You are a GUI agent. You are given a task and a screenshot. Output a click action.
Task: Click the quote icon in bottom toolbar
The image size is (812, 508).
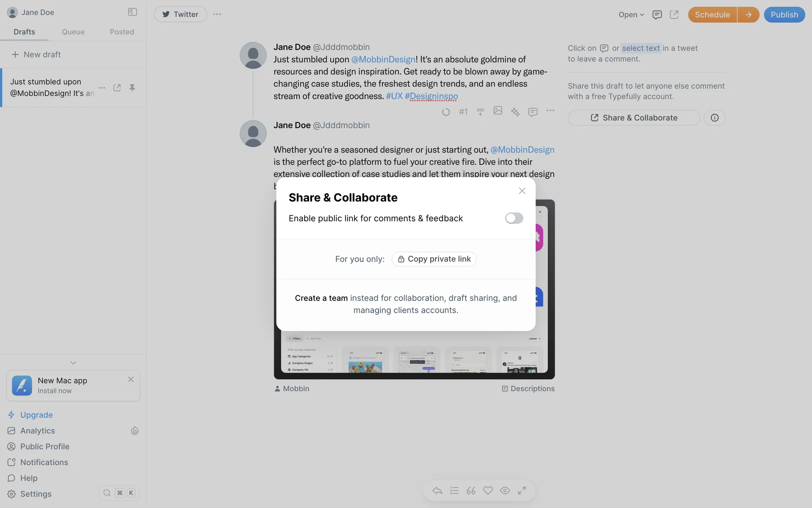pos(471,490)
